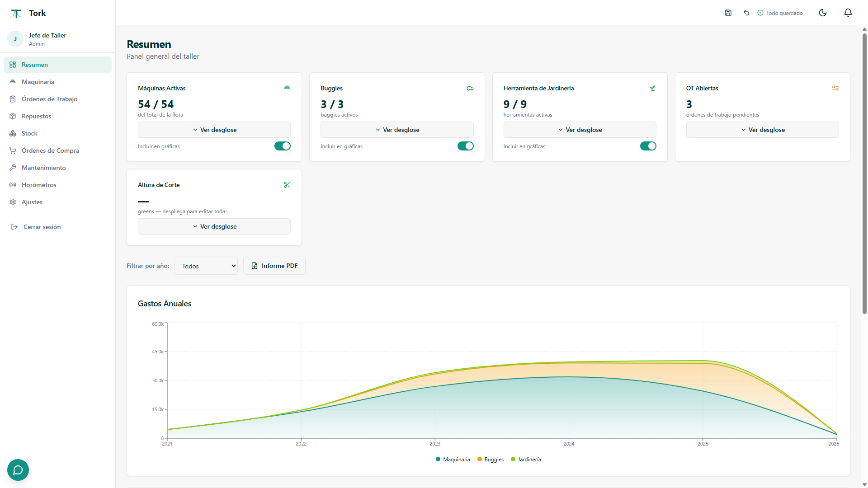Image resolution: width=868 pixels, height=488 pixels.
Task: Open the chat support bubble
Action: [18, 470]
